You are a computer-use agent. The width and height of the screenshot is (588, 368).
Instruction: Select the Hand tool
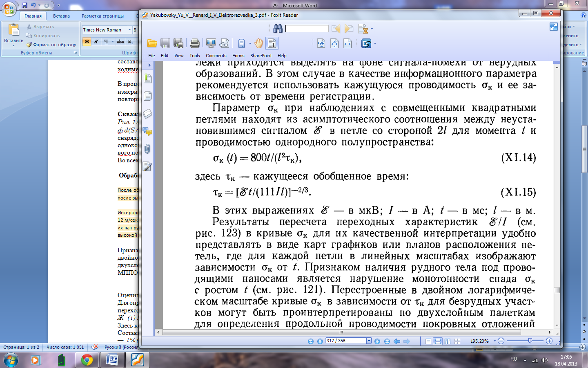259,43
